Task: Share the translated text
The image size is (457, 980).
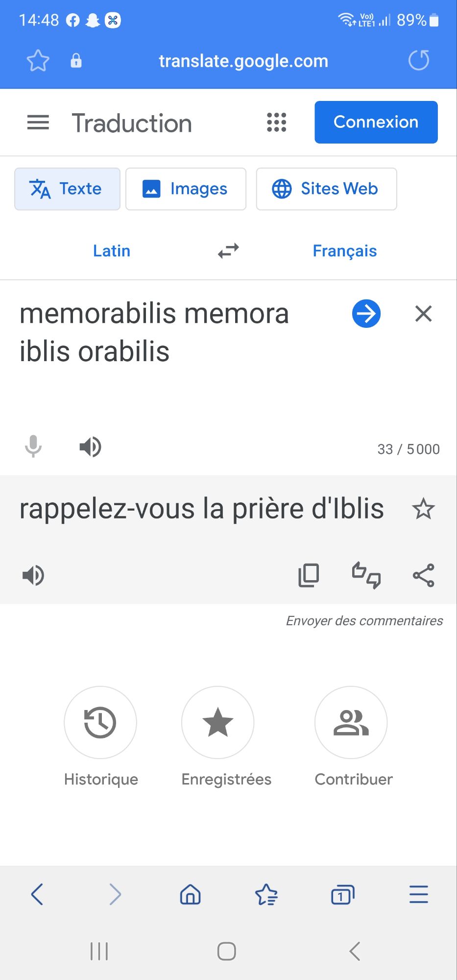Action: tap(424, 575)
